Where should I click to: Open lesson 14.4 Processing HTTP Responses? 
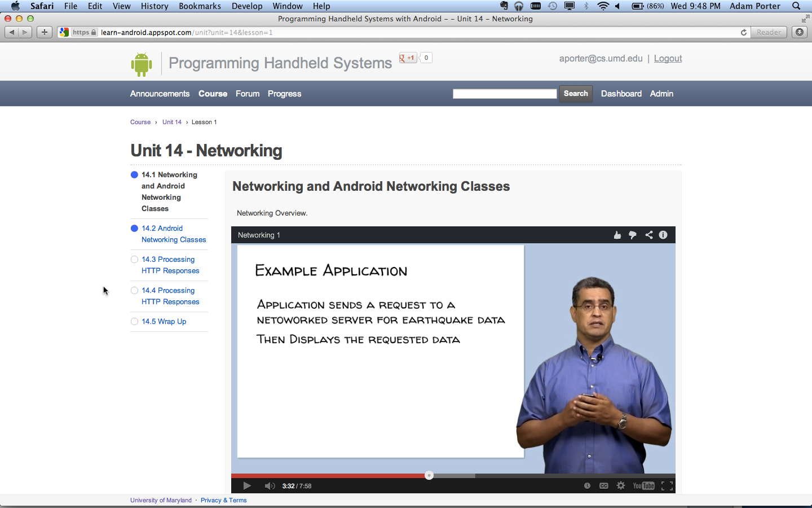(170, 296)
